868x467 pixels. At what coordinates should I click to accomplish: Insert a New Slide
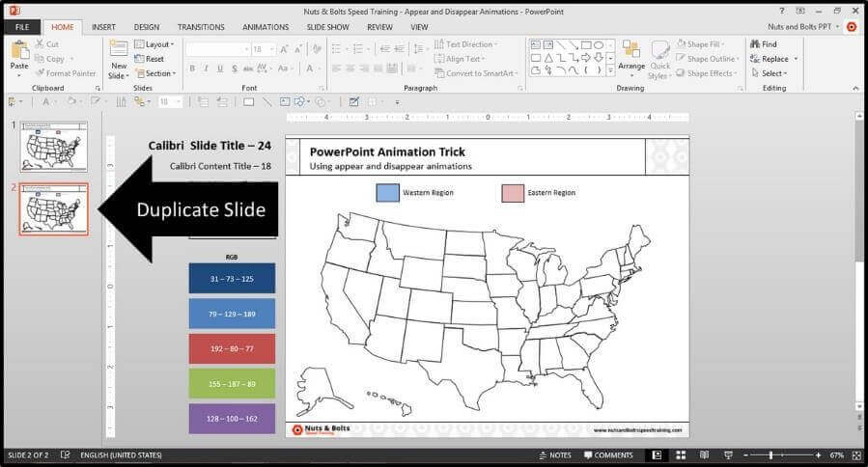point(119,60)
